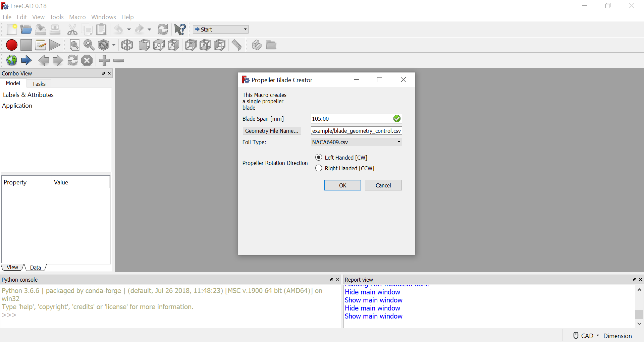Viewport: 644px width, 342px height.
Task: Open website with globe icon
Action: pyautogui.click(x=12, y=60)
